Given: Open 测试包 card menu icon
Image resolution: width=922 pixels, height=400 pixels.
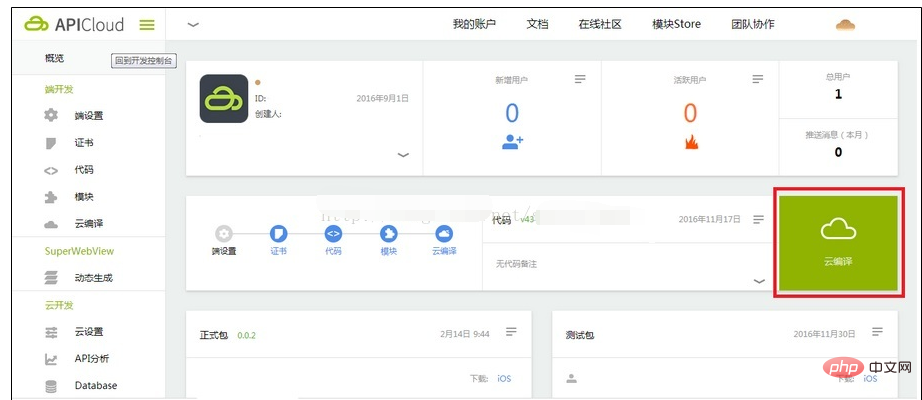Looking at the screenshot, I should pos(878,332).
